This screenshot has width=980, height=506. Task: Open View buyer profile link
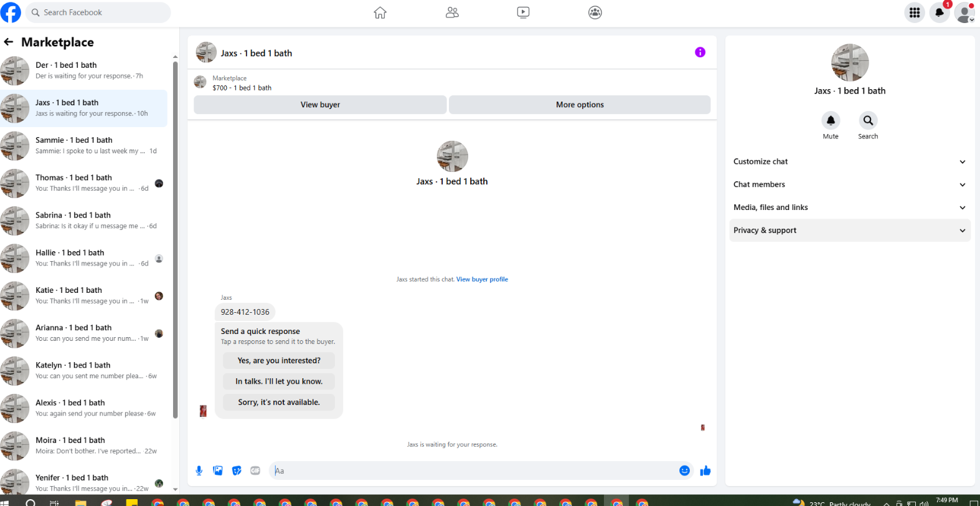point(482,279)
